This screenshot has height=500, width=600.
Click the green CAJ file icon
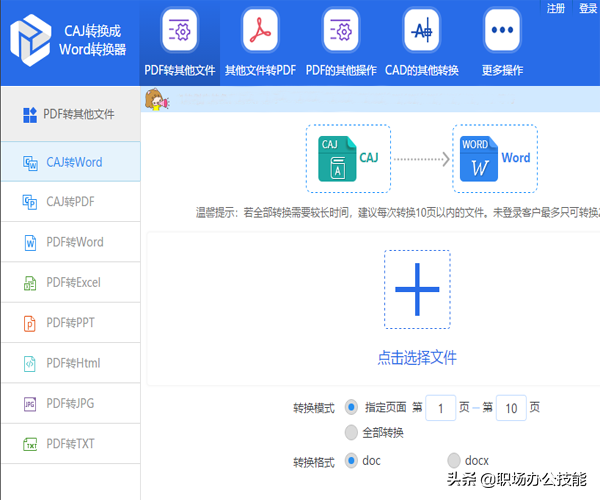[x=337, y=159]
